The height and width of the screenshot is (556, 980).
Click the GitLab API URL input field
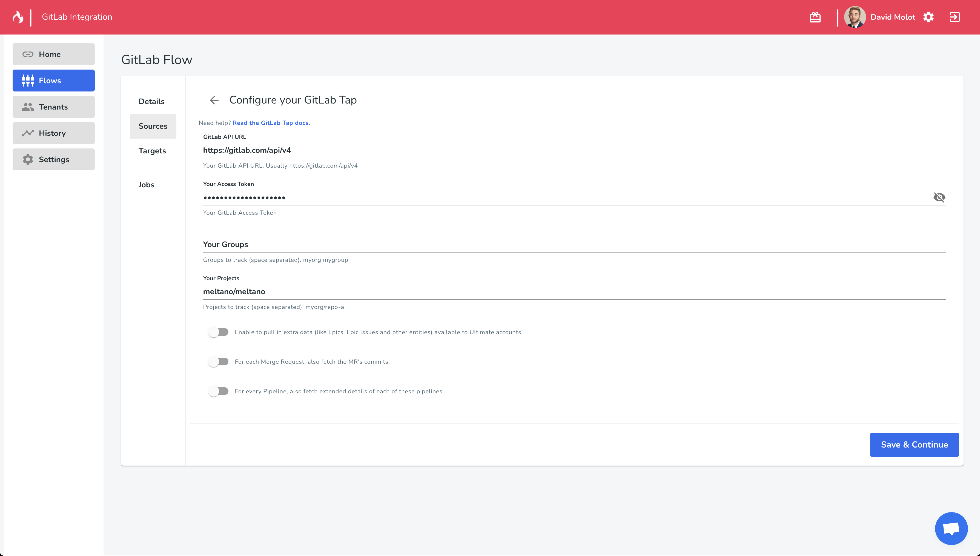click(x=575, y=150)
